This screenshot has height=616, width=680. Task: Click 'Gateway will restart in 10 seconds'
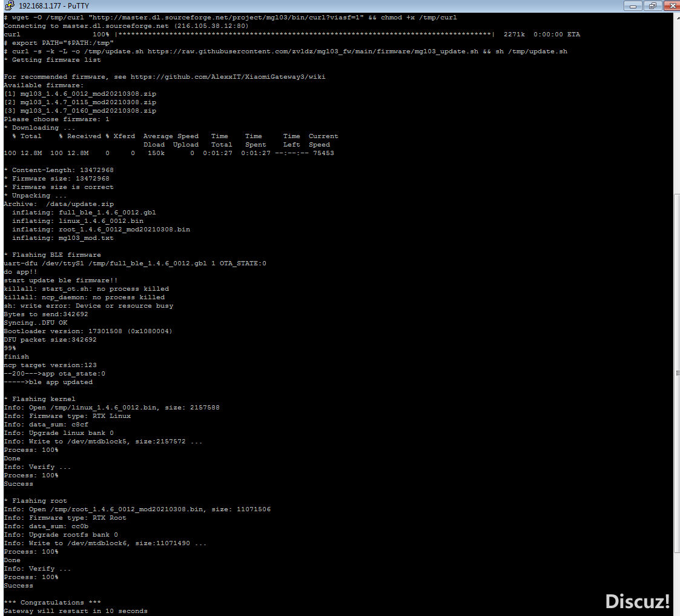coord(76,611)
